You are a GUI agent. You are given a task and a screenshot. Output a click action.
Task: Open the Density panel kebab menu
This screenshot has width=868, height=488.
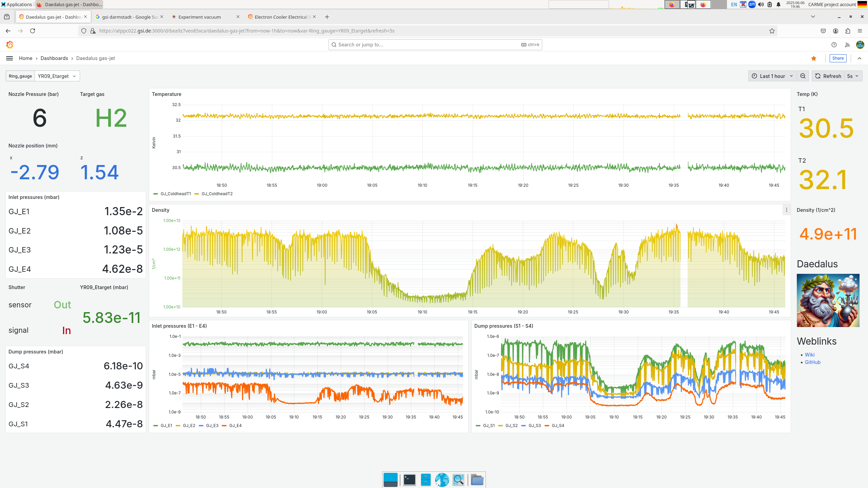[x=786, y=210]
